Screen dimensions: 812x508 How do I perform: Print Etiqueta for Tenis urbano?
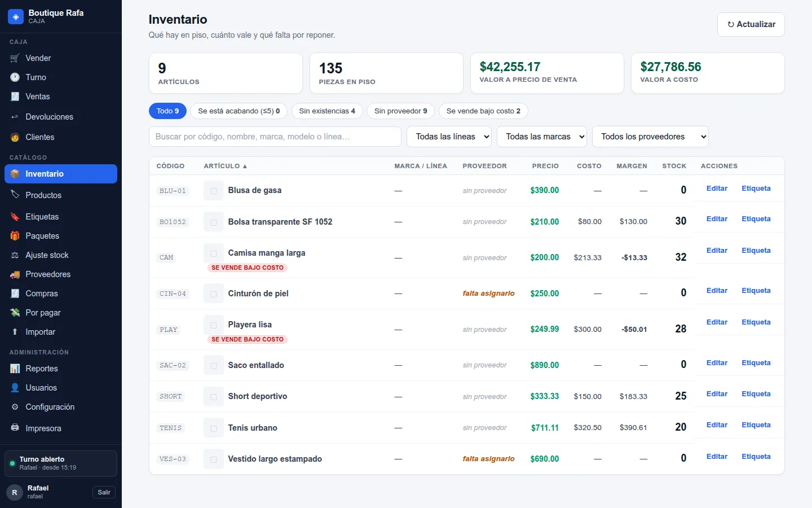tap(756, 425)
